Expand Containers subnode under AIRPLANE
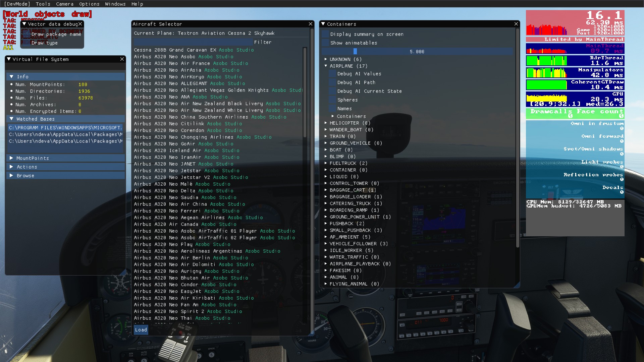Viewport: 644px width, 362px height. click(333, 116)
